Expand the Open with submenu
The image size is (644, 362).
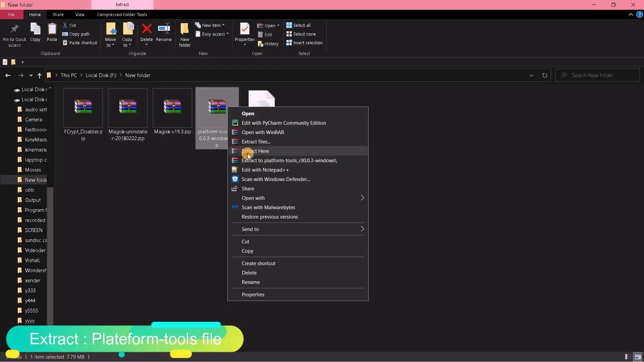point(362,198)
